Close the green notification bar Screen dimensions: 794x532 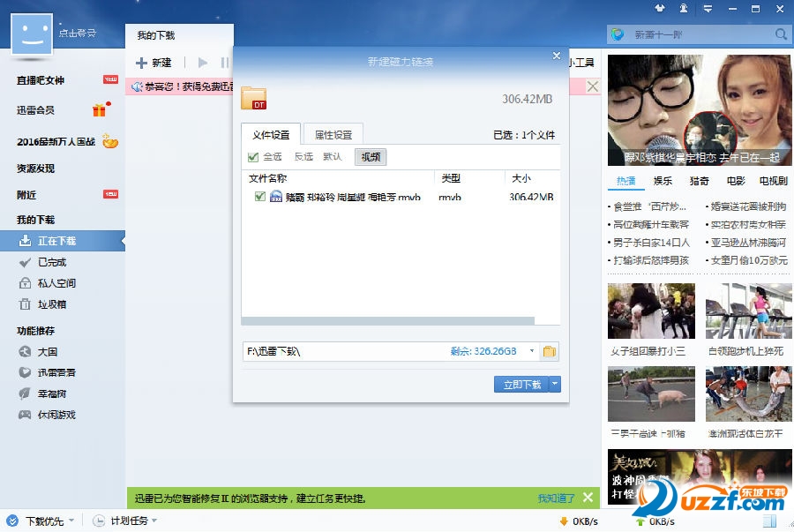(588, 498)
